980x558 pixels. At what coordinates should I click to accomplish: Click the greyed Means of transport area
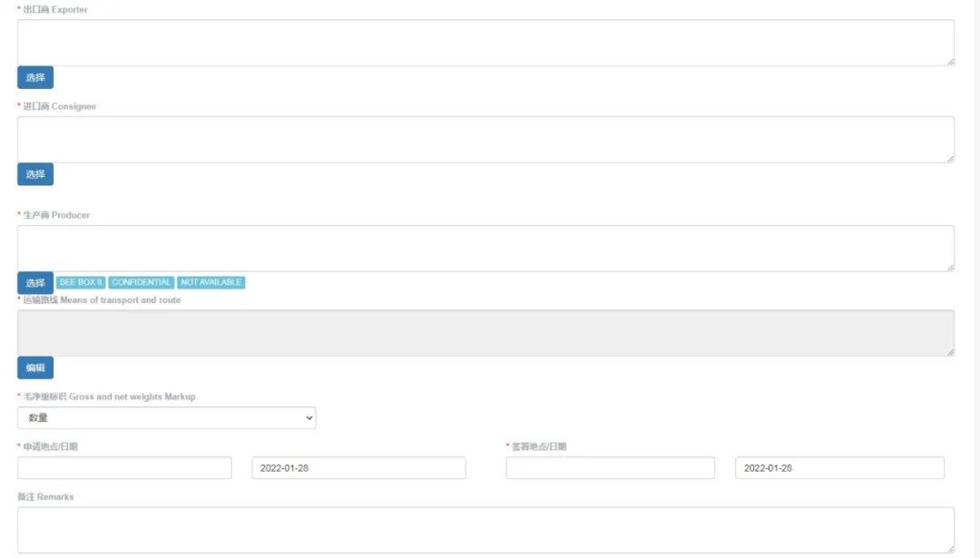click(485, 333)
